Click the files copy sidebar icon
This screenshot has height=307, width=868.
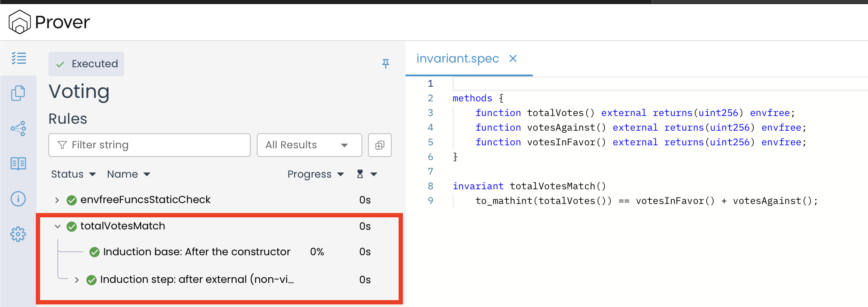click(x=18, y=93)
